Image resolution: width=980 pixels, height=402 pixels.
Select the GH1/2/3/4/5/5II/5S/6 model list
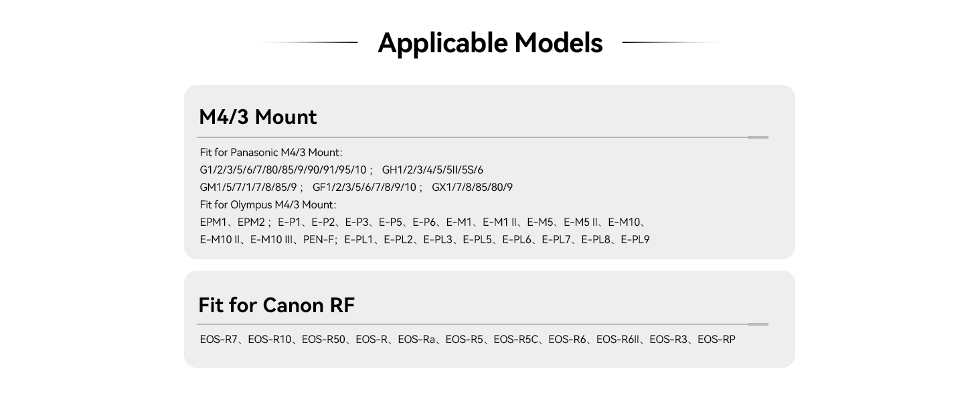[432, 170]
